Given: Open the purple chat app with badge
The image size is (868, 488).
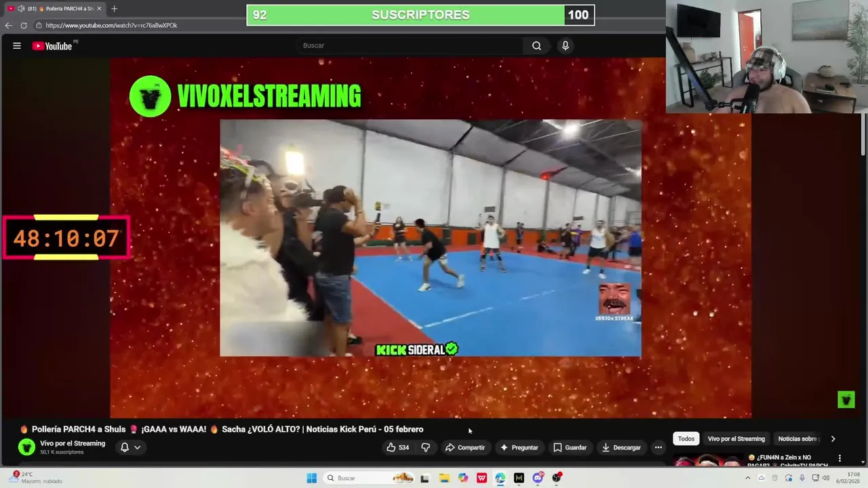Looking at the screenshot, I should 538,478.
